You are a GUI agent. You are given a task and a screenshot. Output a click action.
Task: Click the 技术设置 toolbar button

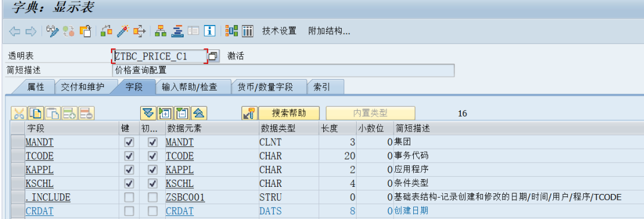[279, 31]
